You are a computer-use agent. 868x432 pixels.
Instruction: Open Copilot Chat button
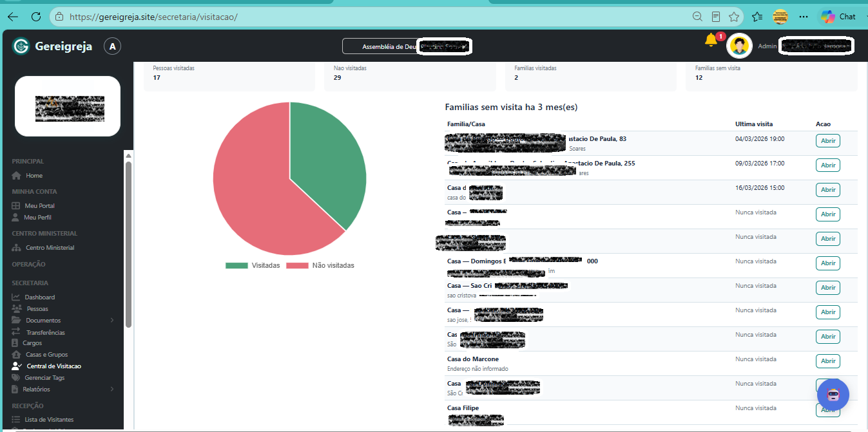pos(838,17)
